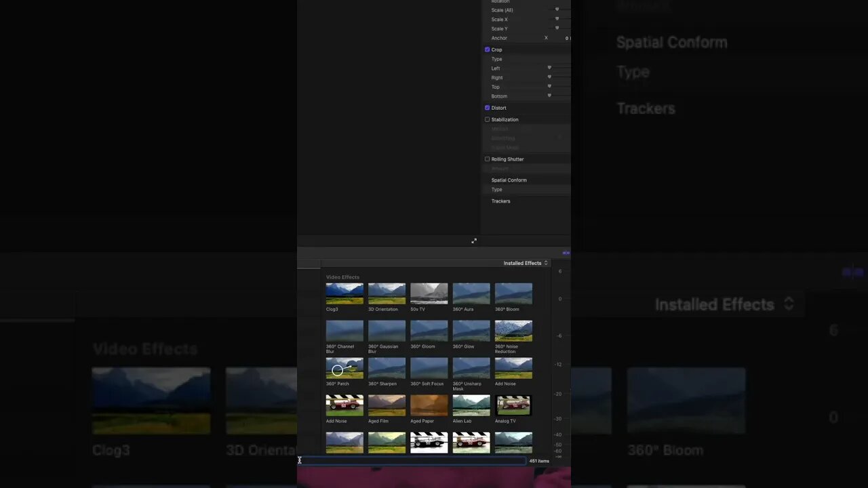Click the Crop Top slider handle
Viewport: 868px width, 488px height.
click(549, 87)
